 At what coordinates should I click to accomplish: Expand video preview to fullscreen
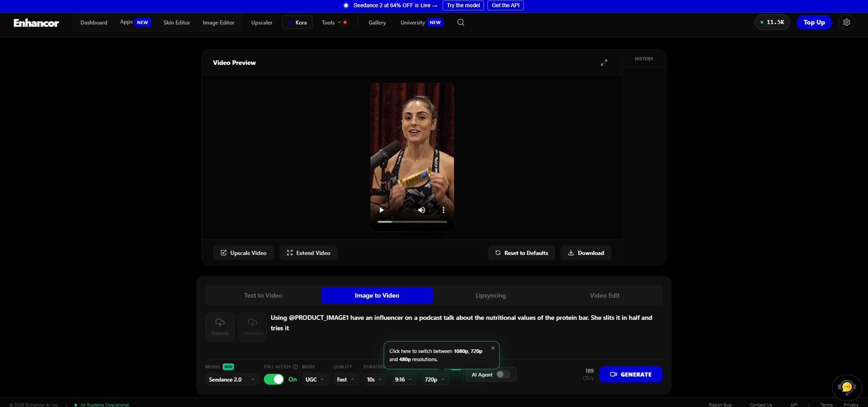click(x=604, y=62)
